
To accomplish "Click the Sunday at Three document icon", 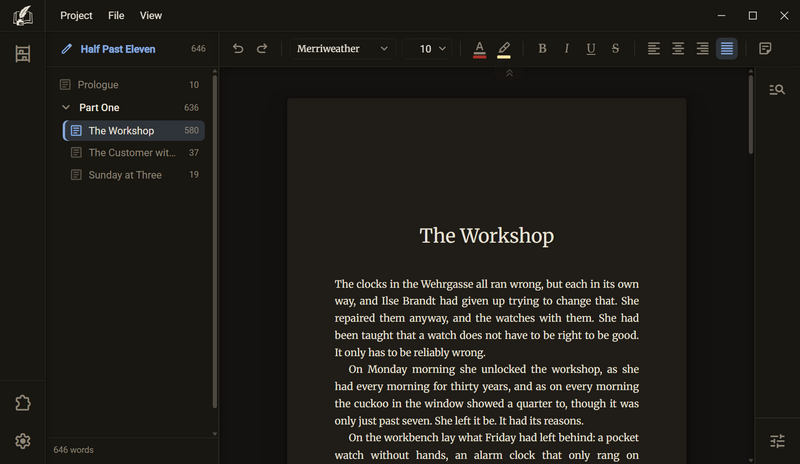I will click(x=76, y=175).
